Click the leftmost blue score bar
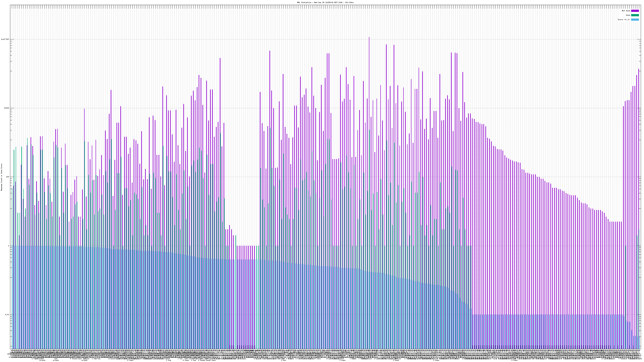644x362 pixels. click(12, 297)
